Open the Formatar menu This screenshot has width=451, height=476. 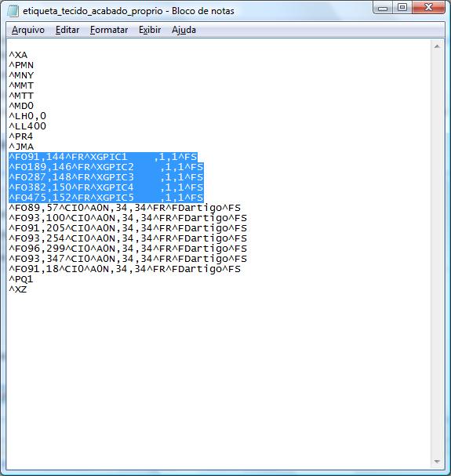pos(109,30)
